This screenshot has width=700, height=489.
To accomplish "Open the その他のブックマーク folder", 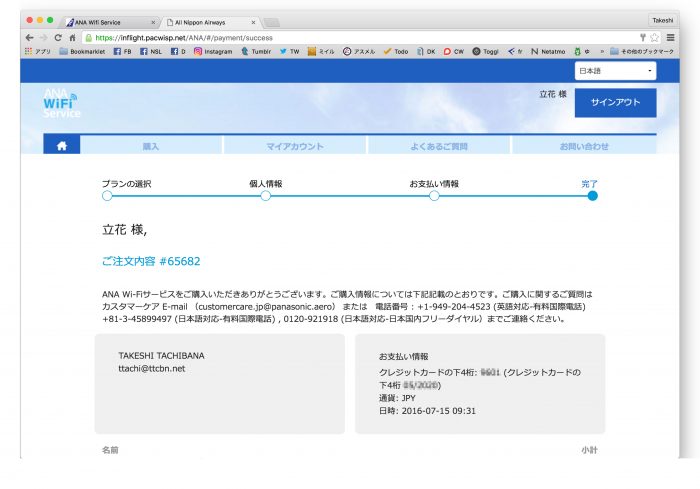I will click(643, 51).
